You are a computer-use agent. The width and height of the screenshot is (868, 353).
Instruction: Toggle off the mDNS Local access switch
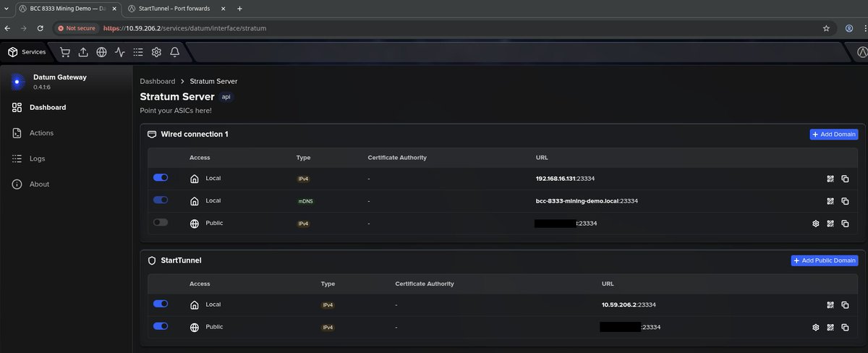tap(161, 200)
